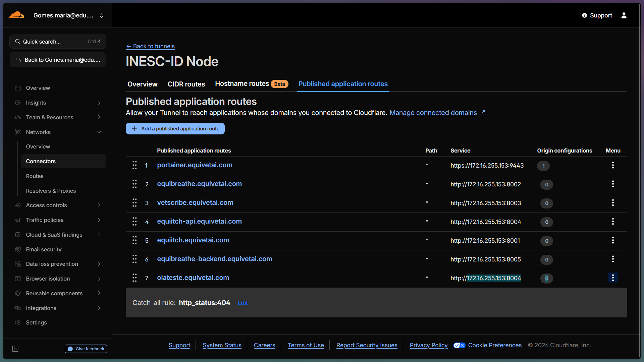Image resolution: width=644 pixels, height=362 pixels.
Task: Open the user profile icon
Action: tap(624, 15)
